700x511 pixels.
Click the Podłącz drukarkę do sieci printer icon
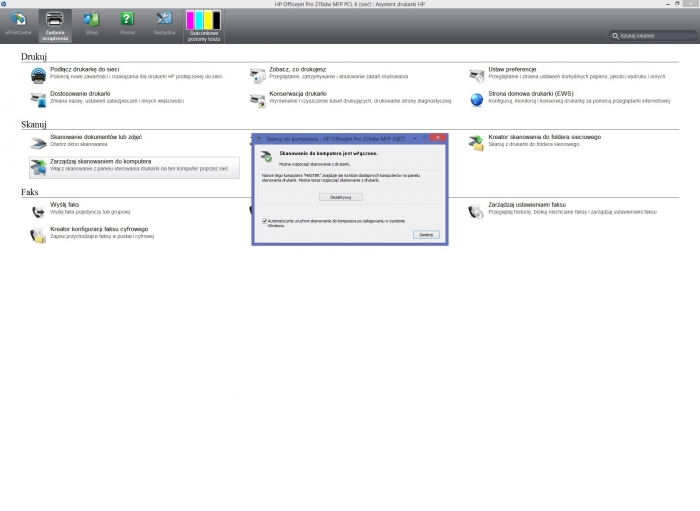pyautogui.click(x=38, y=75)
